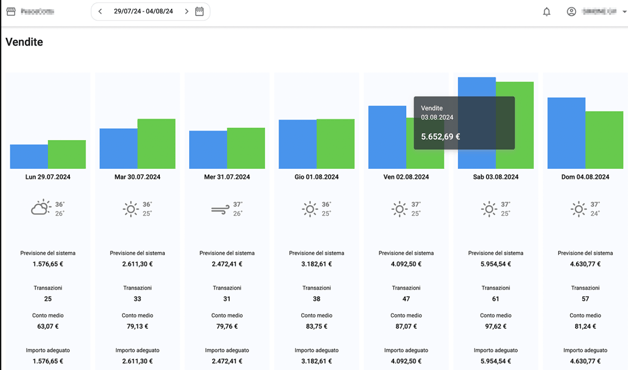Click the sun weather icon for Sunday 04.08
The height and width of the screenshot is (370, 628).
(578, 209)
